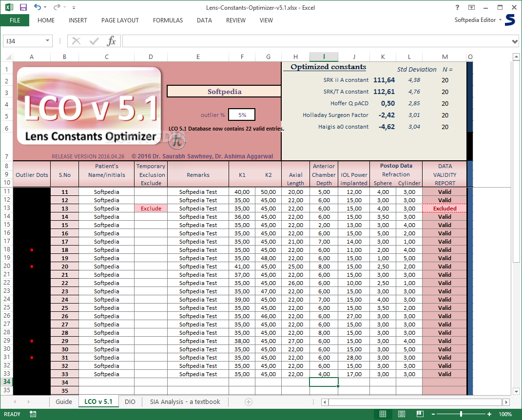Click the horizontal scrollbar left arrow
This screenshot has height=420, width=522.
325,402
